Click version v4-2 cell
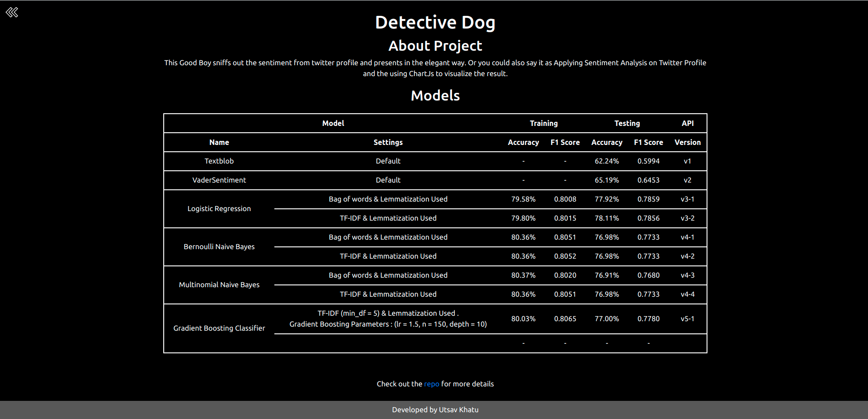The height and width of the screenshot is (419, 868). coord(688,256)
